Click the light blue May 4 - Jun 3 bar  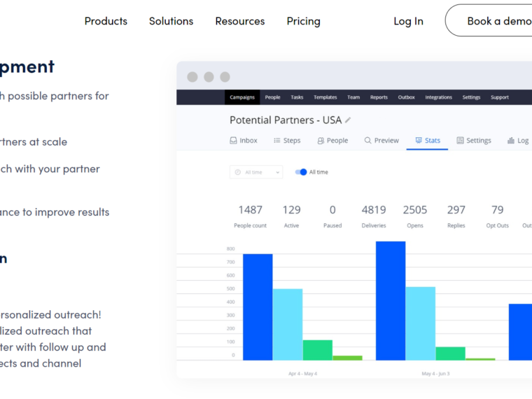421,323
